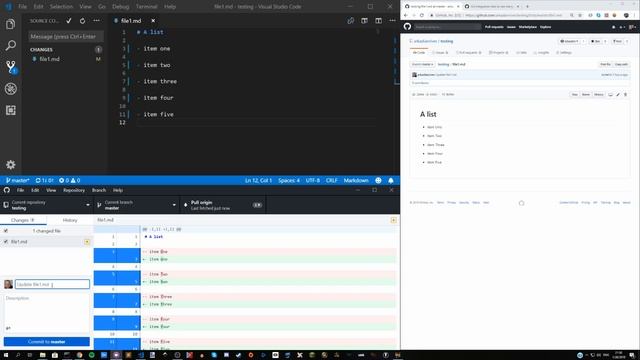Screen dimensions: 640x360
Task: Click Pull origin in GitHub Desktop
Action: (x=223, y=205)
